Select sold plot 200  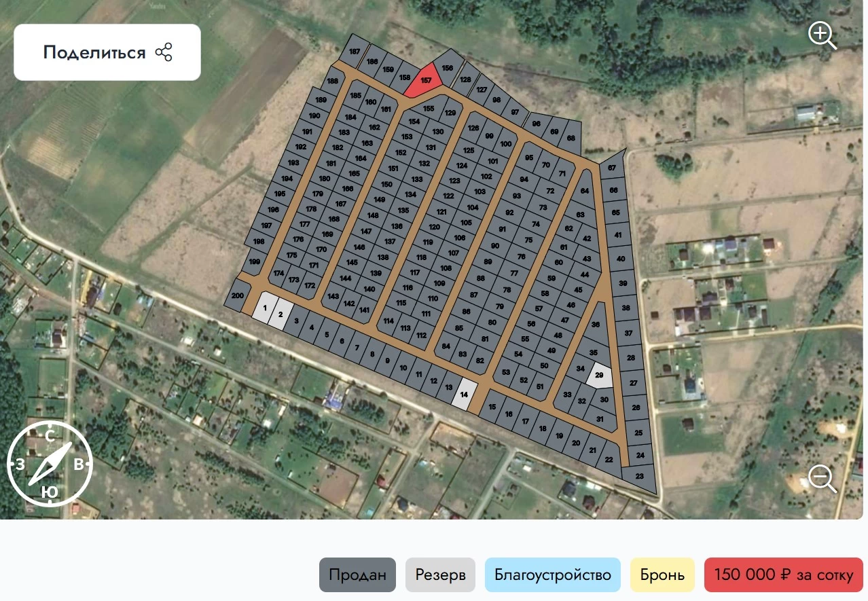pyautogui.click(x=237, y=295)
